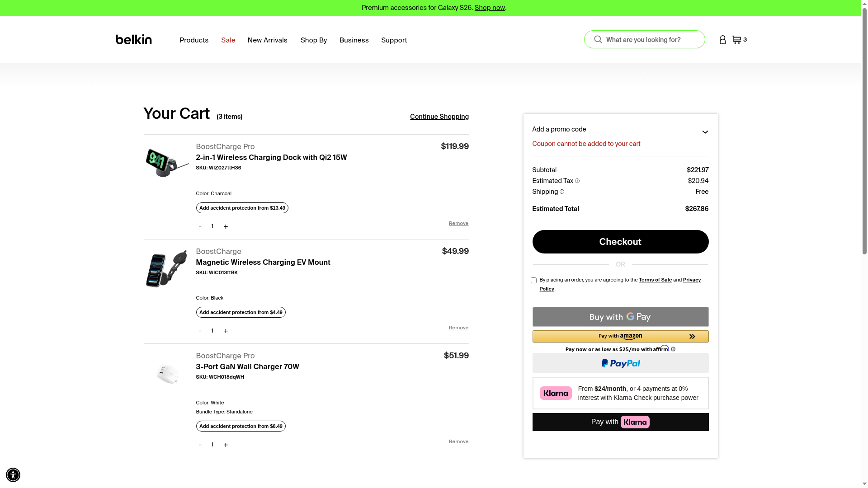Click the Subtotal amount $221.97
Screen dimensions: 868x488
point(698,170)
